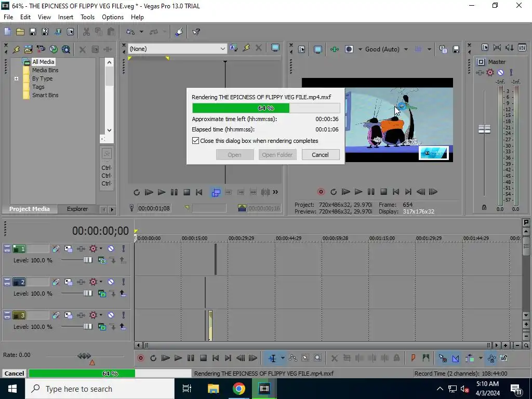The image size is (532, 399).
Task: Click the Master volume fader handle
Action: click(484, 129)
